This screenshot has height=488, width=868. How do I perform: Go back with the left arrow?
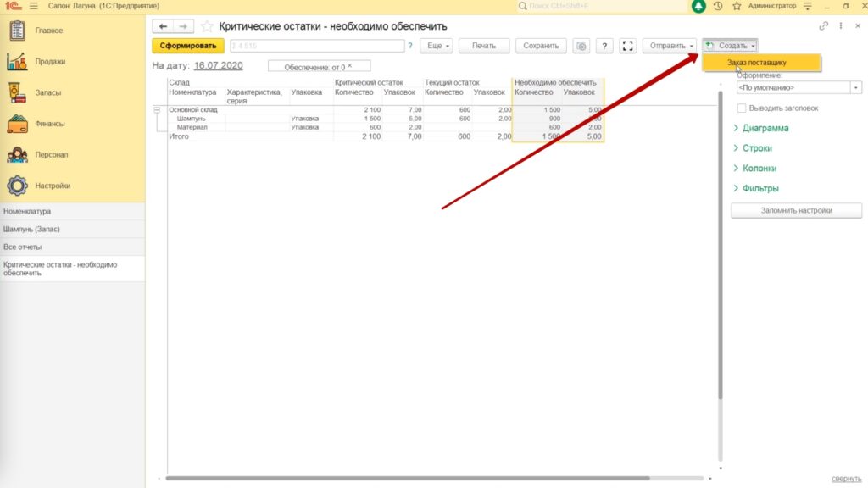pos(163,26)
